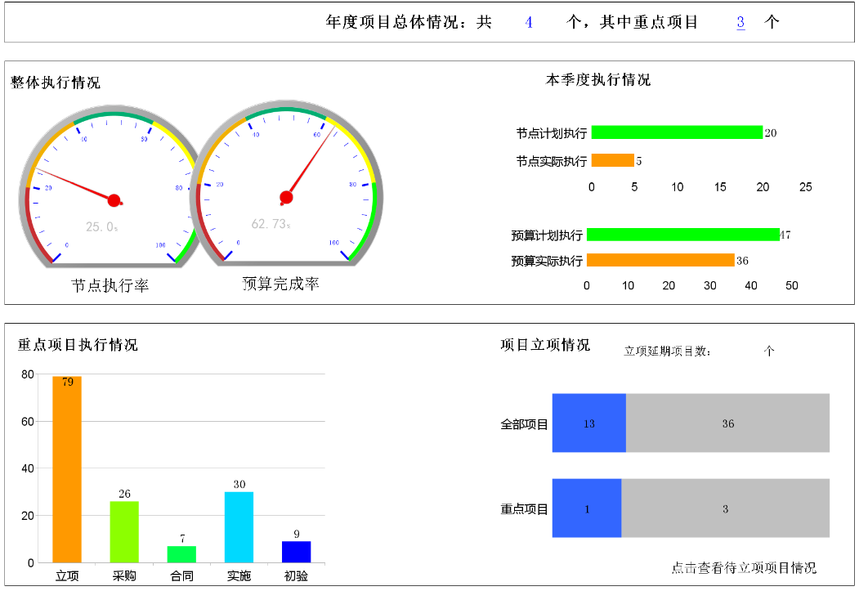Click the orange 预算实际执行 bar
Viewport: 868px width, 591px height.
(x=660, y=261)
